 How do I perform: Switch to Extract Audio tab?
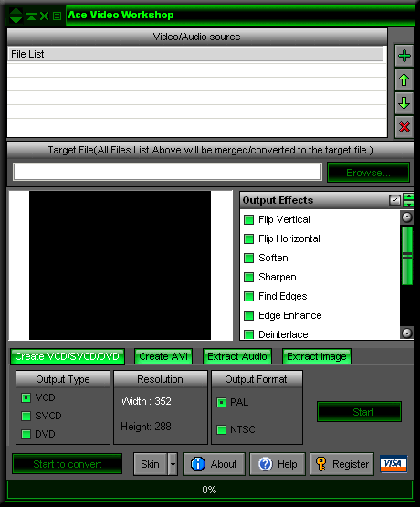(237, 356)
